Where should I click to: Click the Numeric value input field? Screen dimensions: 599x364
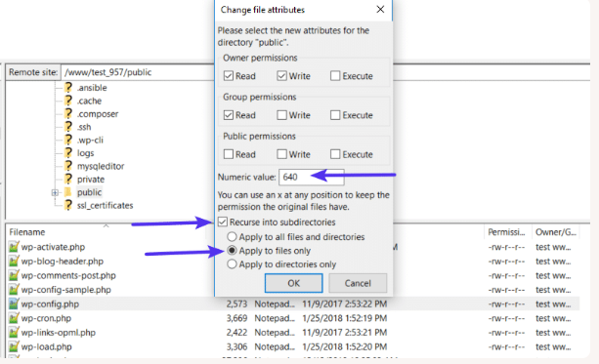(312, 177)
